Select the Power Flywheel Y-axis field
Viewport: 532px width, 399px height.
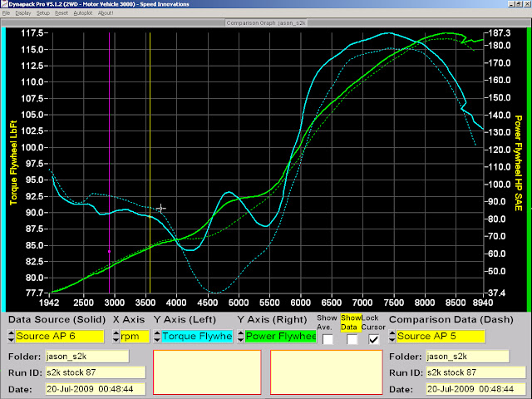[280, 337]
